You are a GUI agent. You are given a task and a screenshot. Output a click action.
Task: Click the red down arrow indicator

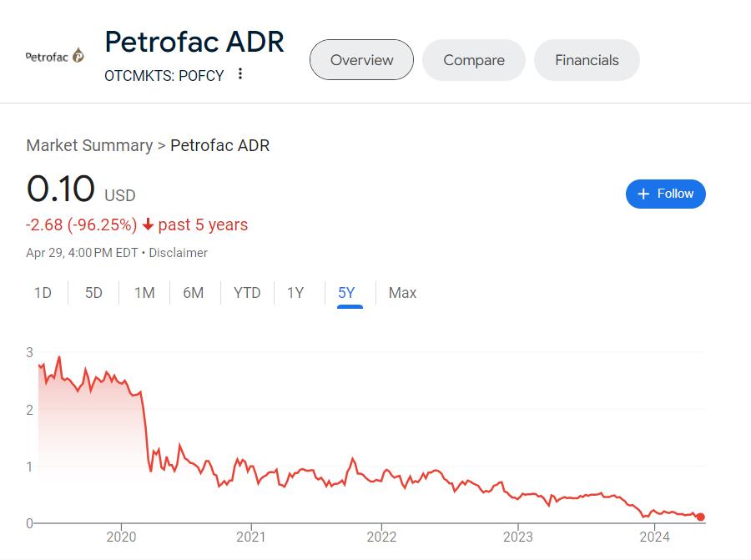(x=148, y=225)
